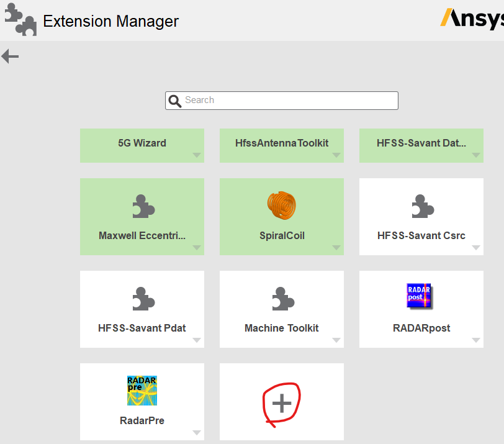Expand the Machine Toolkit dropdown arrow

(336, 340)
